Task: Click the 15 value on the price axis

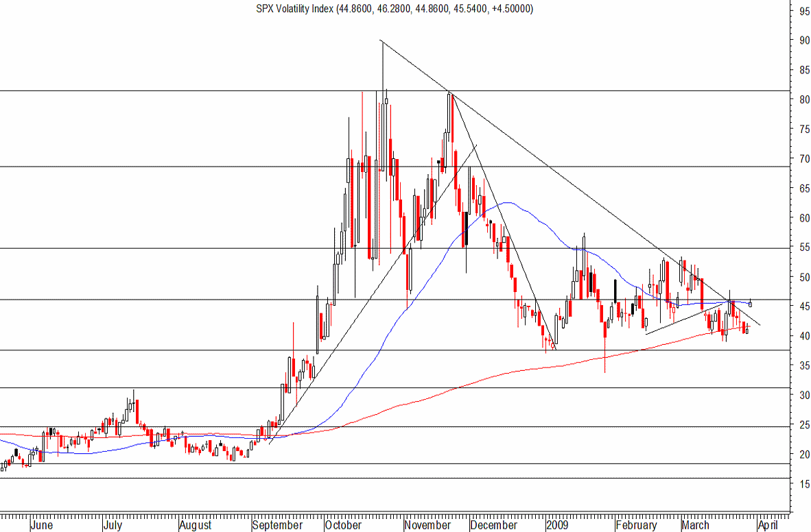Action: pos(801,485)
